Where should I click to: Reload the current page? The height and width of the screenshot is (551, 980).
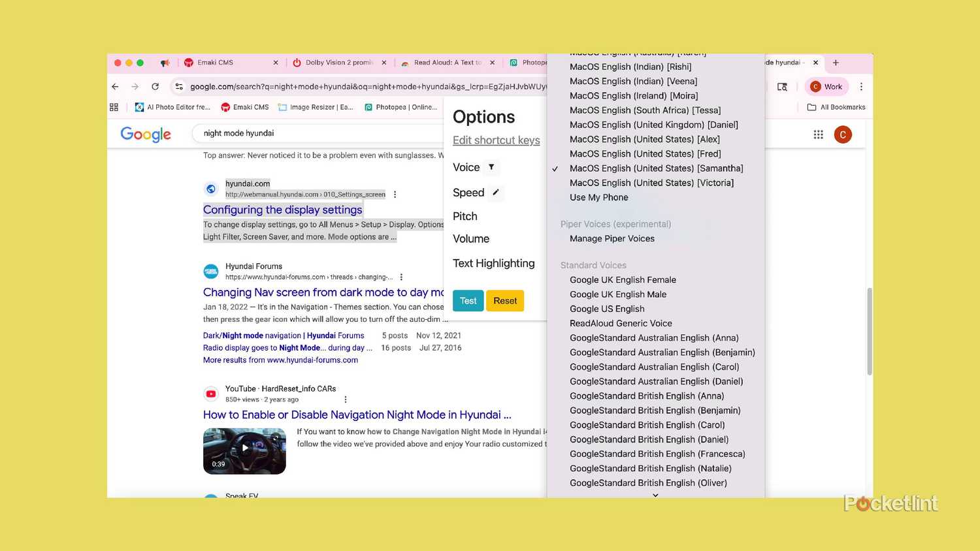tap(155, 86)
